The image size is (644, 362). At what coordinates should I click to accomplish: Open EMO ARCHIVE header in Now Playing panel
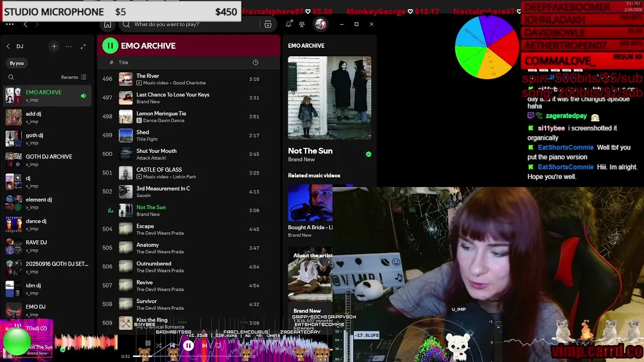pyautogui.click(x=306, y=46)
